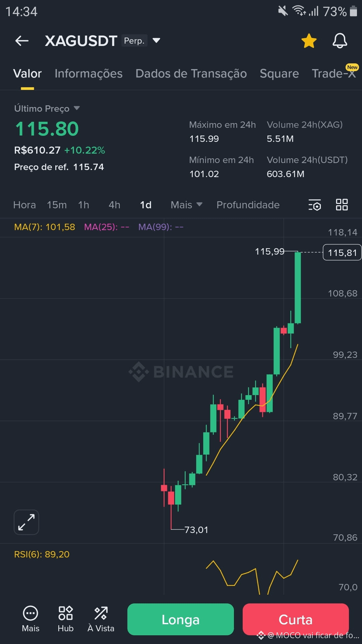Tap the current price tag 115,81
The image size is (362, 644).
tap(342, 253)
